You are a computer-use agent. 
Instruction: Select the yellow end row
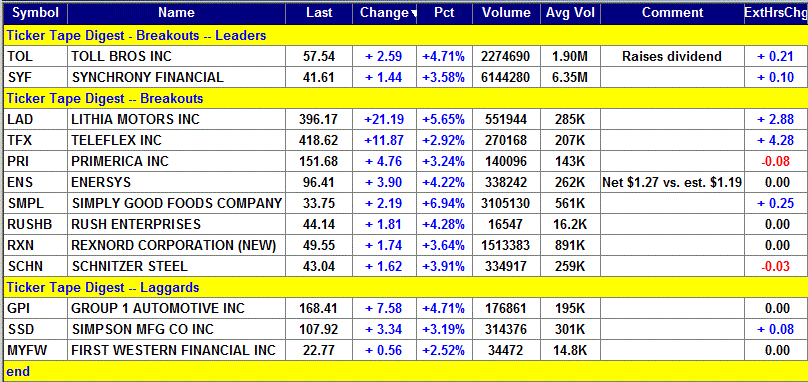[404, 371]
